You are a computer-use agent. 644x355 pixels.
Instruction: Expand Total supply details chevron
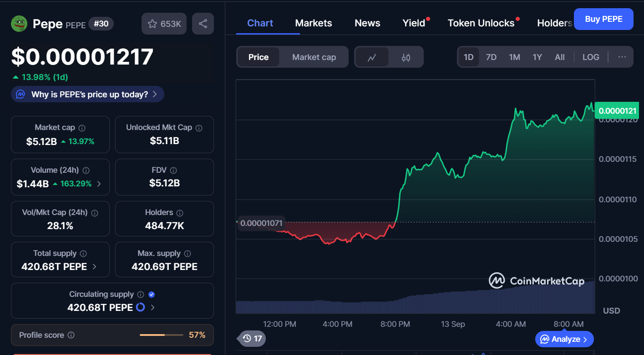tap(95, 267)
